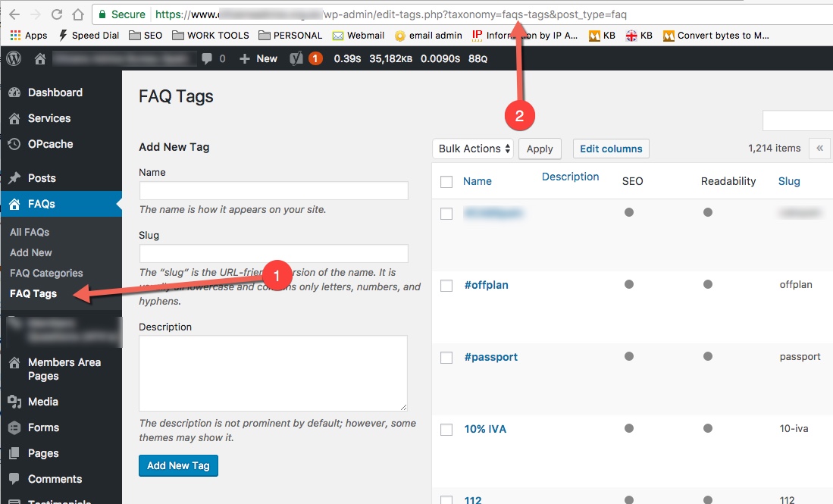
Task: Click the WordPress logo in admin bar
Action: (14, 58)
